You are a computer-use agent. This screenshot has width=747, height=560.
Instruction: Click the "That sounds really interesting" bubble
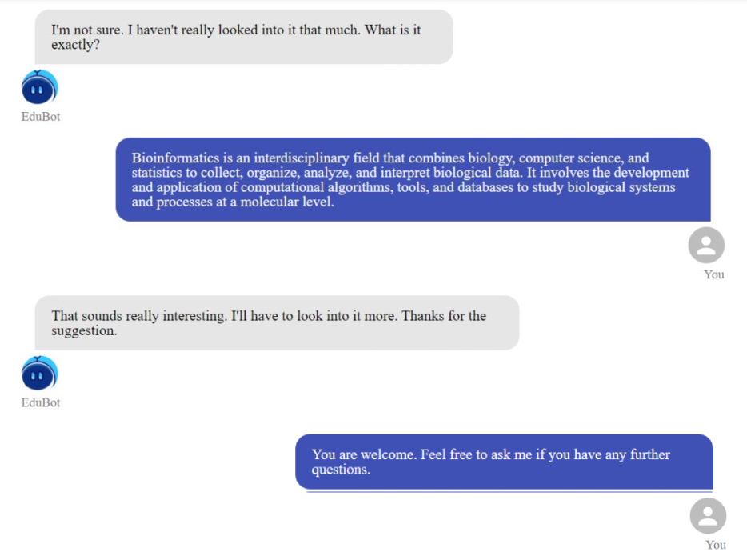tap(277, 322)
